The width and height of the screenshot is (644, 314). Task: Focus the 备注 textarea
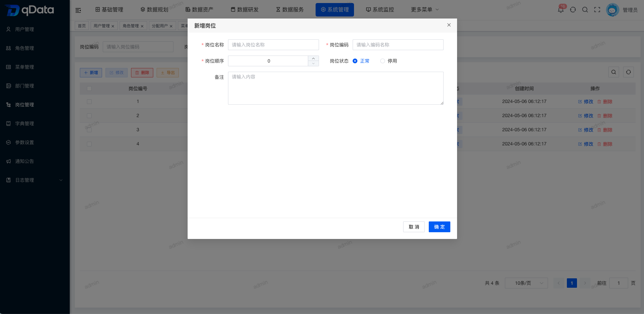[336, 88]
